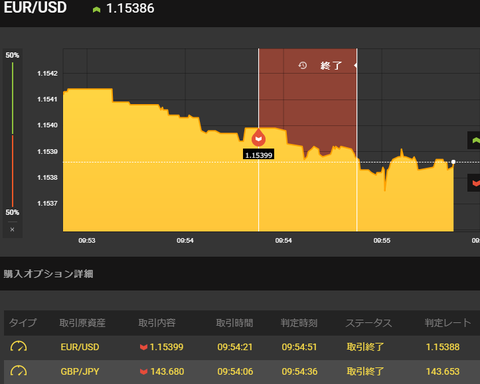Viewport: 480px width, 384px height.
Task: Click the small white expiry arrow beside 終了
Action: [355, 65]
